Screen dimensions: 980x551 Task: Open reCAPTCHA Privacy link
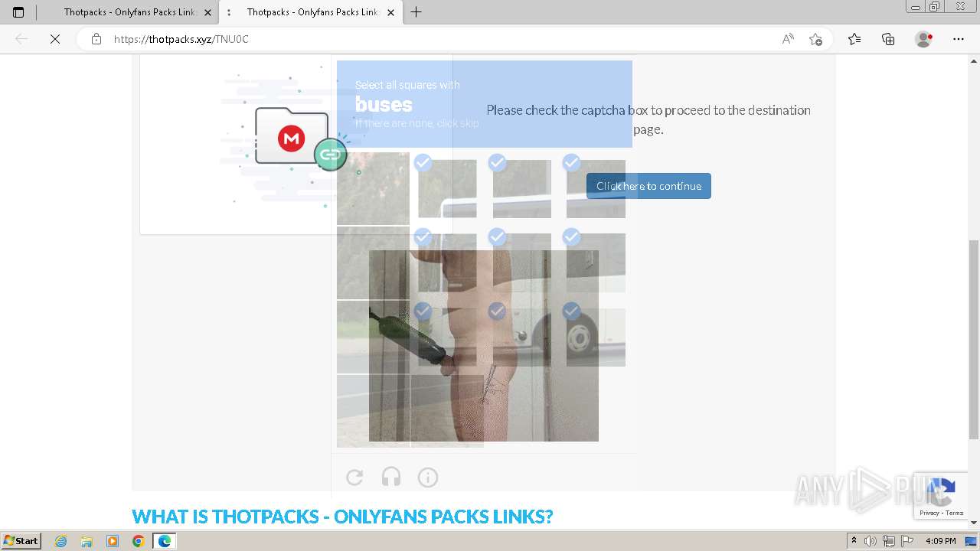tap(929, 513)
